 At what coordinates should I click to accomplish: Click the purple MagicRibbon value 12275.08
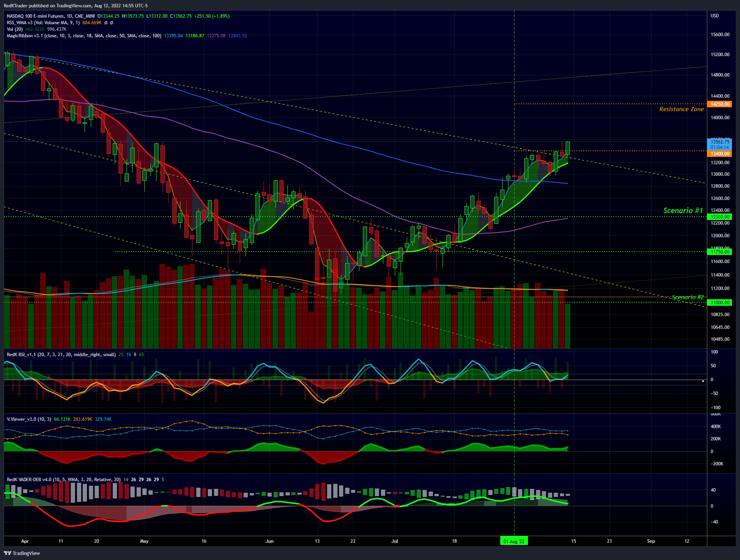(216, 36)
